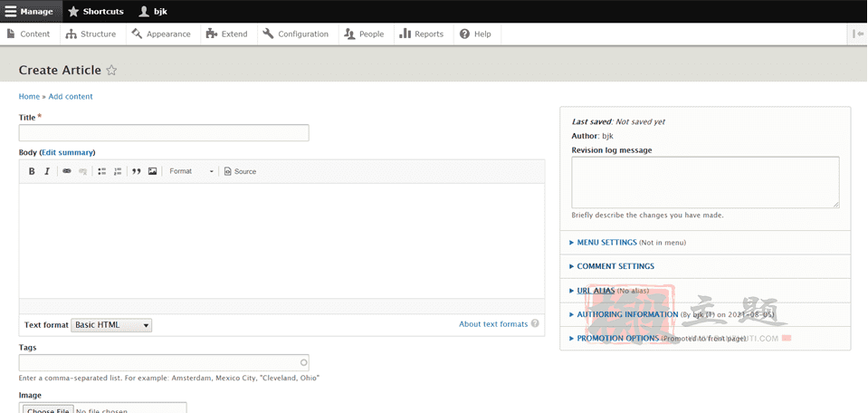Click "Briefly describe the changes you have made."
The width and height of the screenshot is (868, 413).
(x=647, y=215)
